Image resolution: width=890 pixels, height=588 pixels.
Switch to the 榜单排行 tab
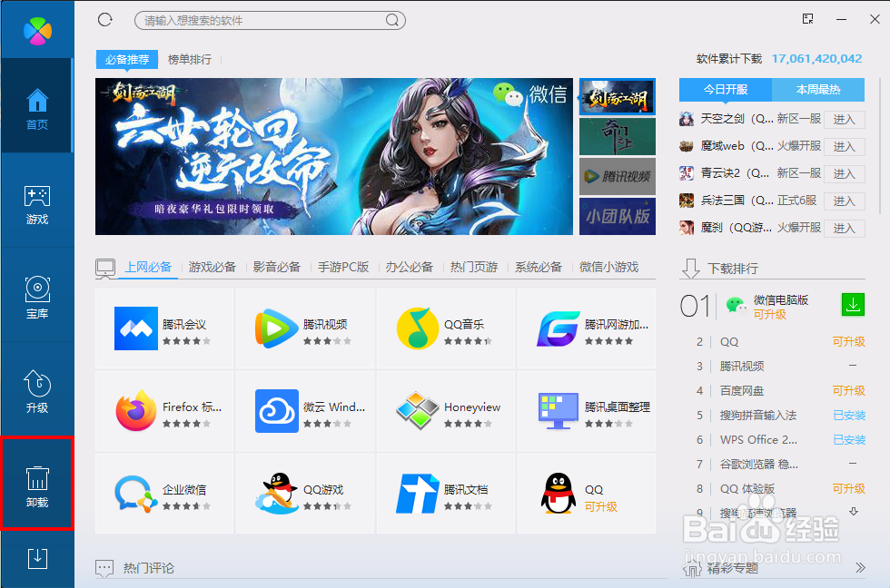coord(192,59)
